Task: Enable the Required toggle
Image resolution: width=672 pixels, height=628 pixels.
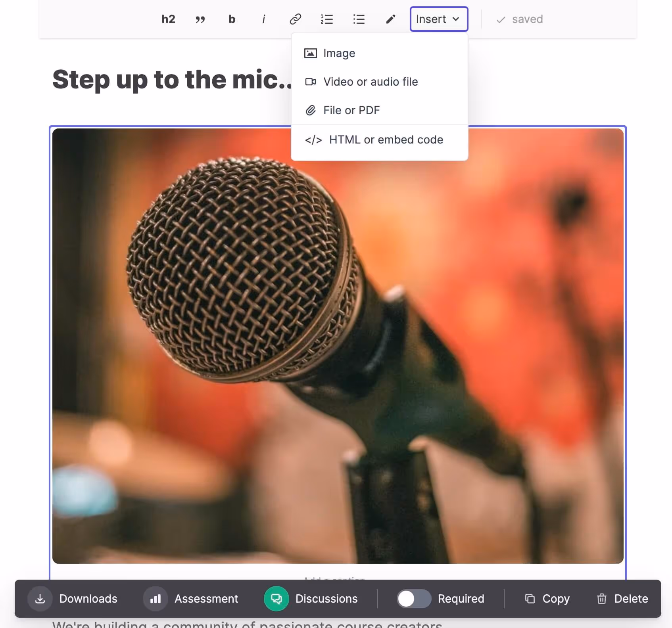Action: [413, 599]
